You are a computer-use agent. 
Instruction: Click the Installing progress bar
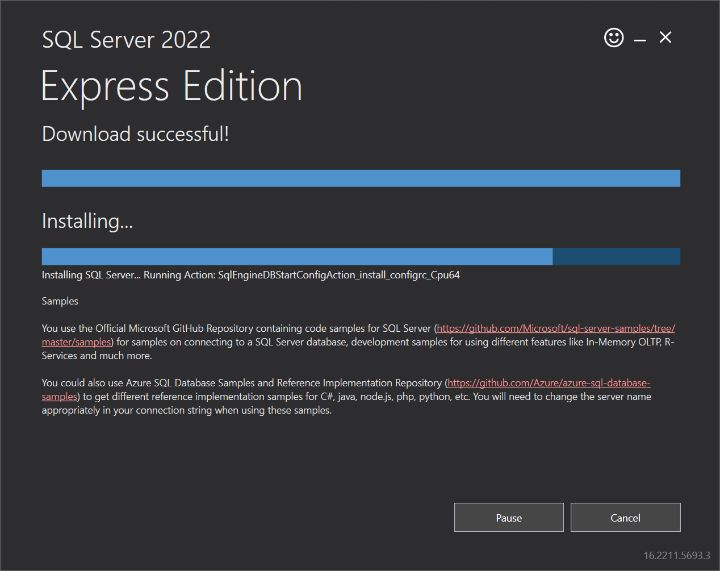(x=361, y=257)
